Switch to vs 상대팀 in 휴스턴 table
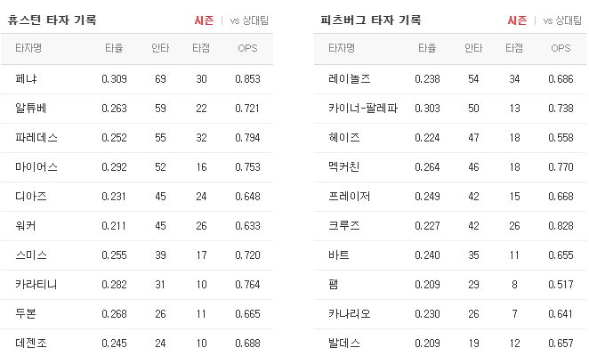 (x=249, y=20)
